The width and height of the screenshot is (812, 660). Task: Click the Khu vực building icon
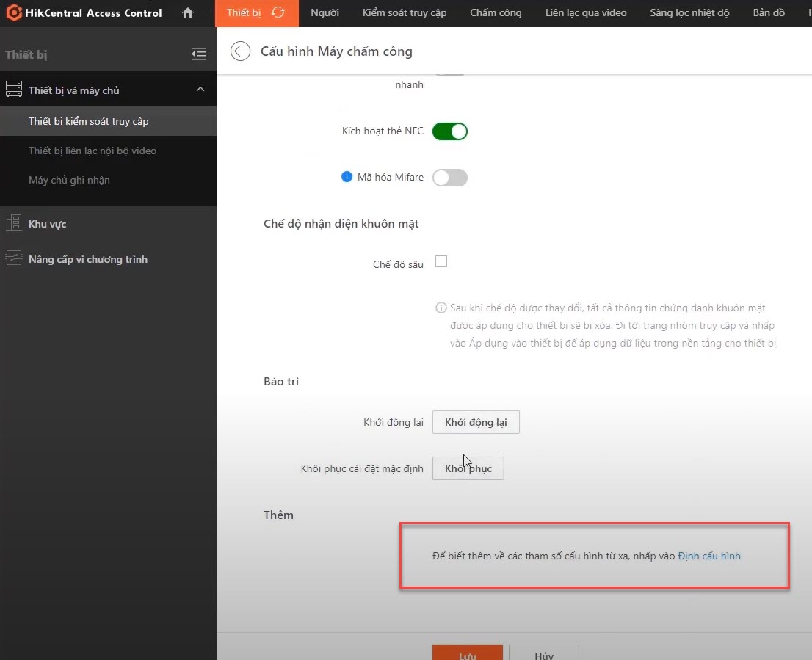tap(14, 224)
